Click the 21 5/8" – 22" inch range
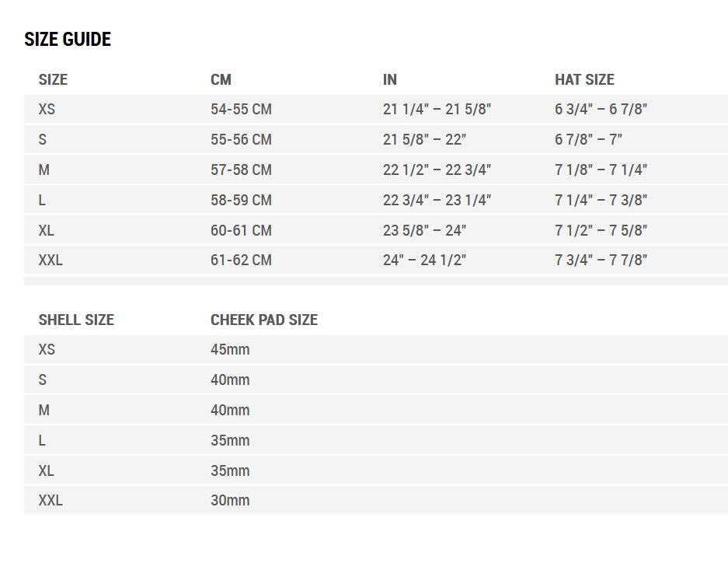The height and width of the screenshot is (563, 728). [x=424, y=140]
